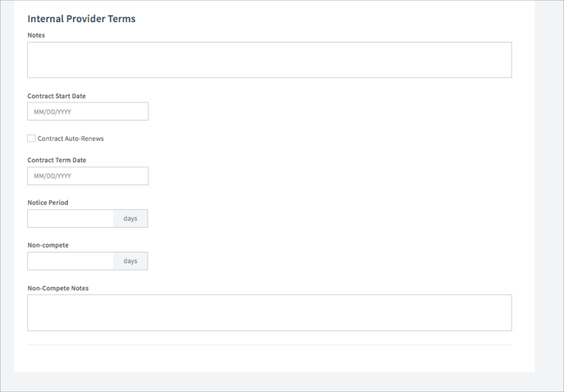Click the Contract Term Date field
This screenshot has width=564, height=392.
pos(88,175)
